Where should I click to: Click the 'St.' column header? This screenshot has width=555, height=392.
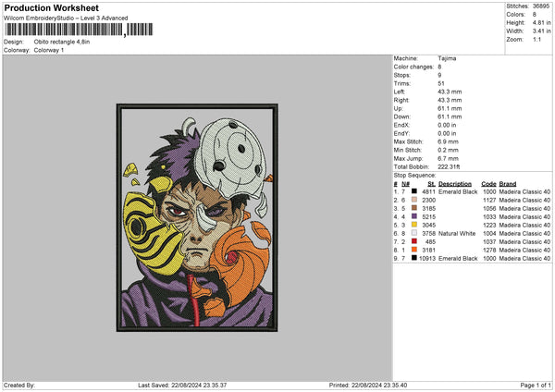(x=431, y=184)
